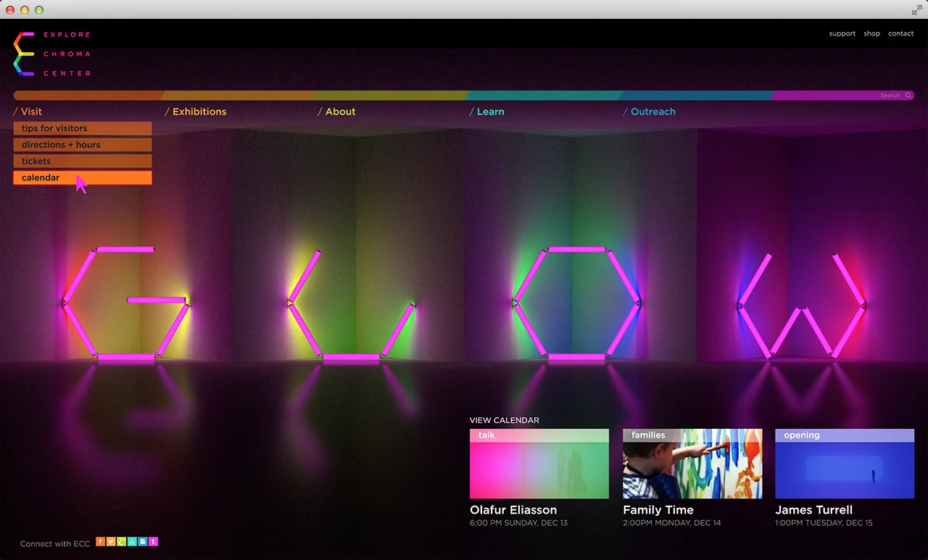Select calendar submenu item
The height and width of the screenshot is (560, 928).
point(83,178)
